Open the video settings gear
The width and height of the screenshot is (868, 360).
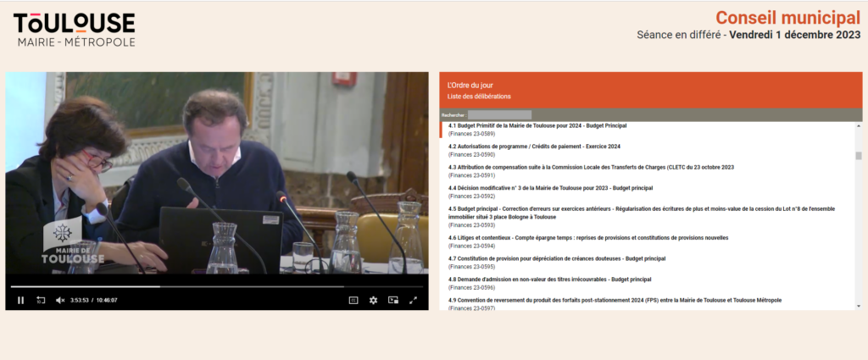coord(373,300)
